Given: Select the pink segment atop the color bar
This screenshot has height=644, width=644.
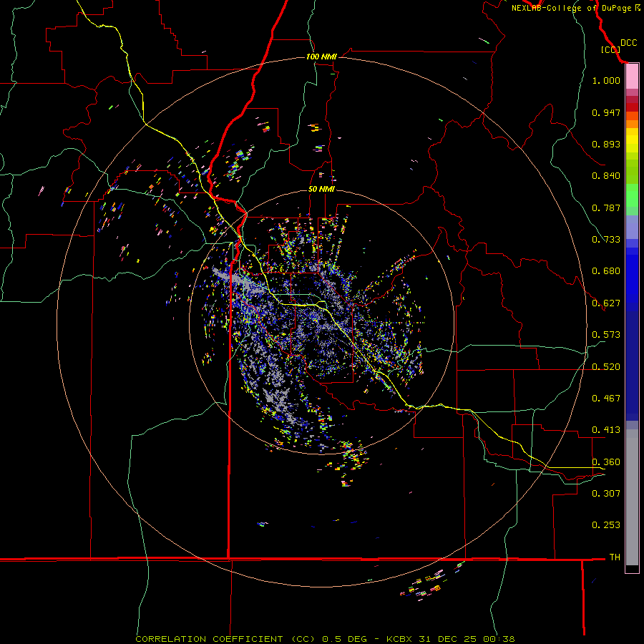Looking at the screenshot, I should coord(632,77).
